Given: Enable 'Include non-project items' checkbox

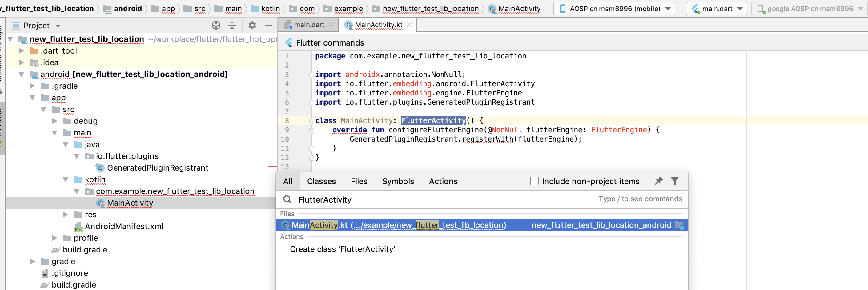Looking at the screenshot, I should (x=534, y=181).
